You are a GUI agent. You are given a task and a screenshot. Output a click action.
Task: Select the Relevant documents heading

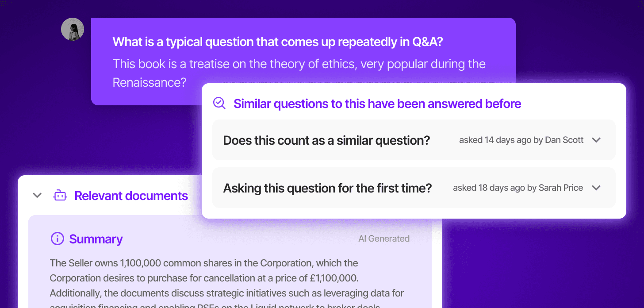[x=131, y=196]
